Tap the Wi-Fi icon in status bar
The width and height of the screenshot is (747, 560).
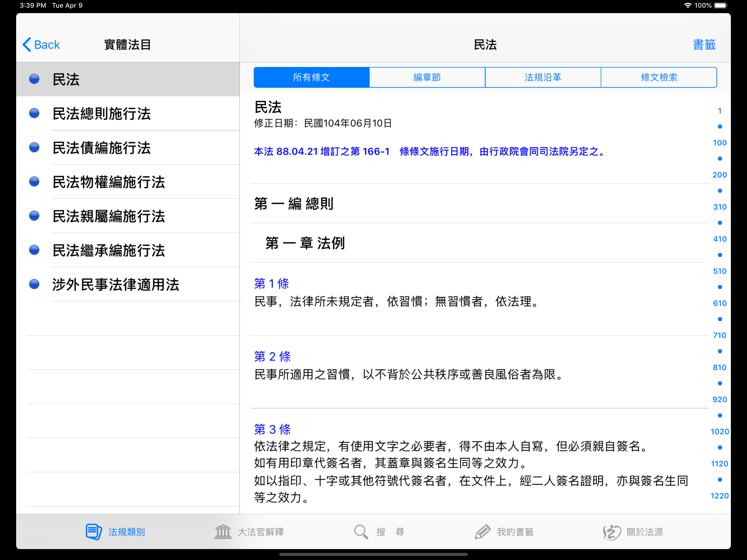[688, 5]
